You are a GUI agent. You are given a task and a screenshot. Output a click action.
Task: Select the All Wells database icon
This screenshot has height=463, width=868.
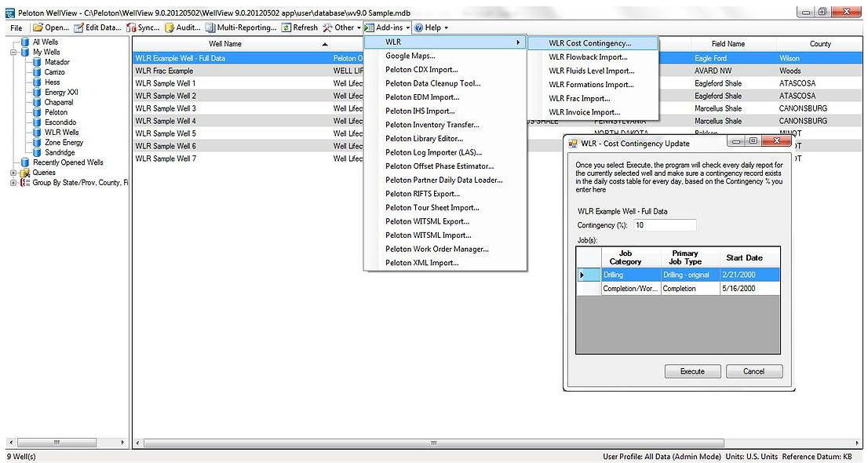pyautogui.click(x=24, y=42)
